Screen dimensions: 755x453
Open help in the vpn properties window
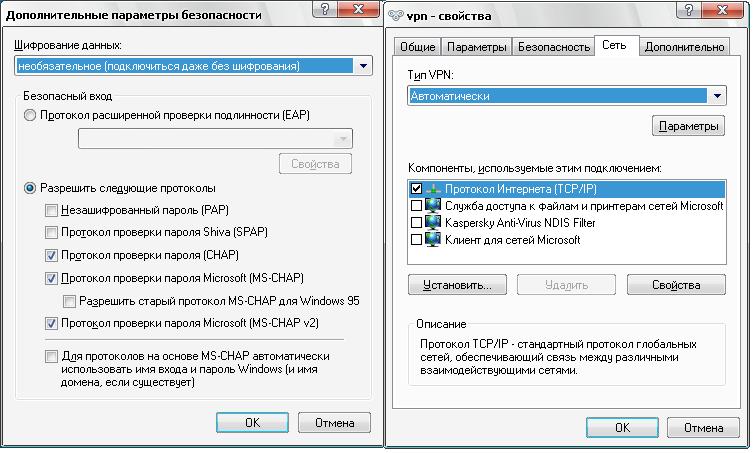[x=689, y=9]
